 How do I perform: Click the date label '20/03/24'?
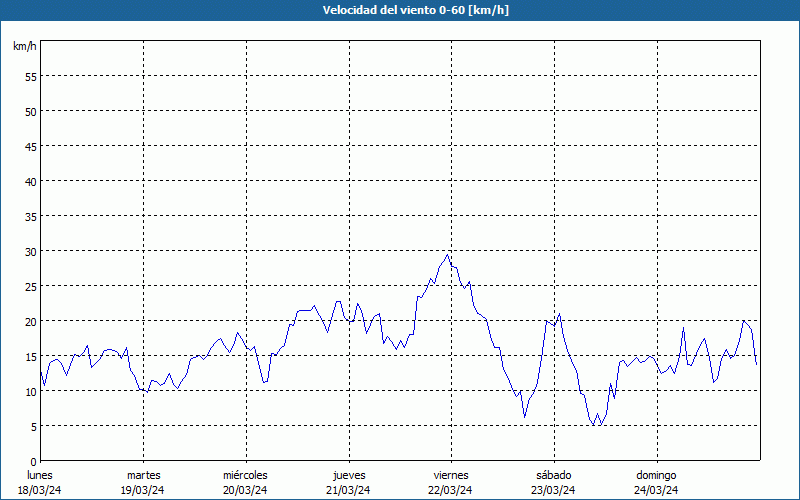point(245,490)
